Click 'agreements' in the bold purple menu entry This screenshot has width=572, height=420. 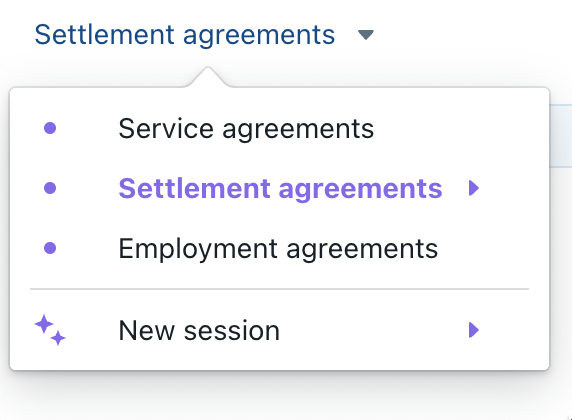[x=360, y=190]
